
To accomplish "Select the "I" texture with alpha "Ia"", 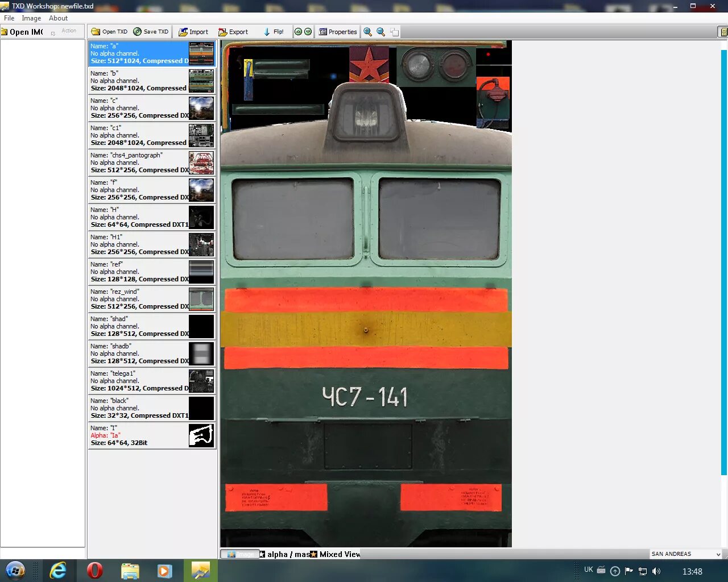I will point(152,435).
